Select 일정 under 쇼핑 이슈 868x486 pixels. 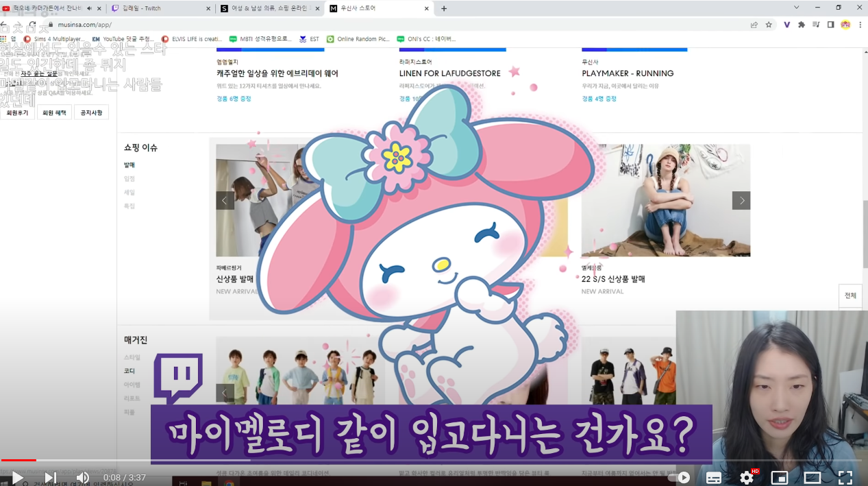tap(129, 179)
